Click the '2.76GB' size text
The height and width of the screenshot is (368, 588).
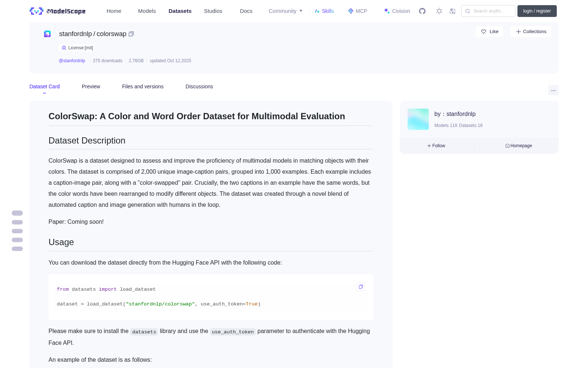pyautogui.click(x=136, y=61)
